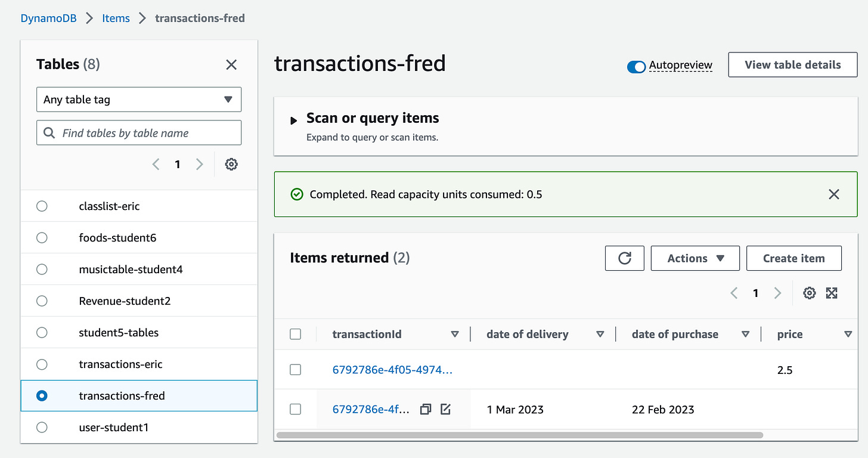The height and width of the screenshot is (458, 868).
Task: Go to previous page of tables list
Action: point(156,164)
